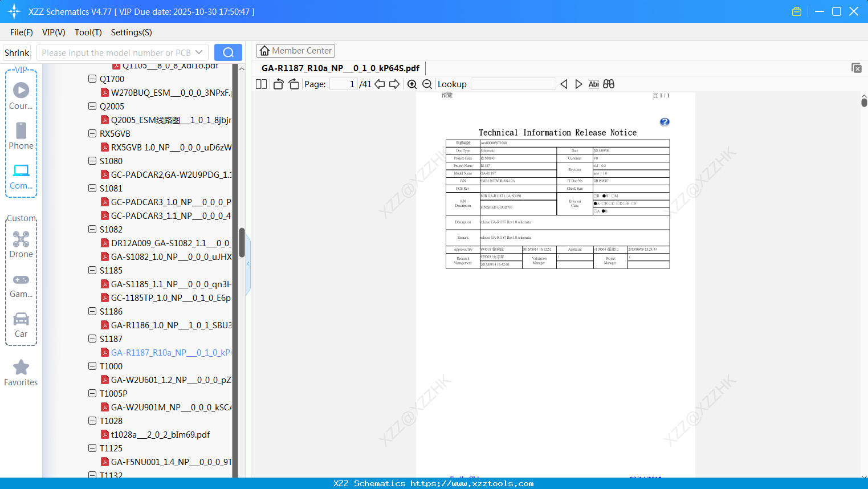Viewport: 868px width, 489px height.
Task: Click the Page number input box
Action: point(343,84)
